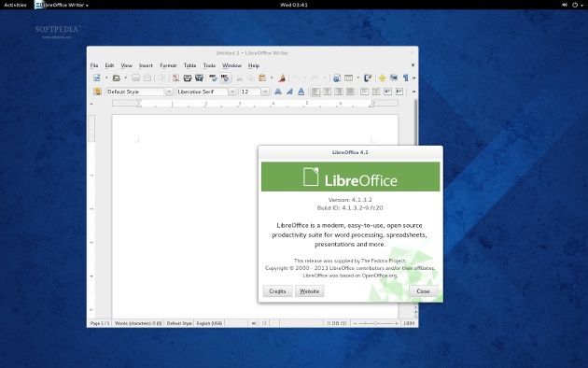Center text horizontally
This screenshot has width=588, height=368.
coord(327,92)
